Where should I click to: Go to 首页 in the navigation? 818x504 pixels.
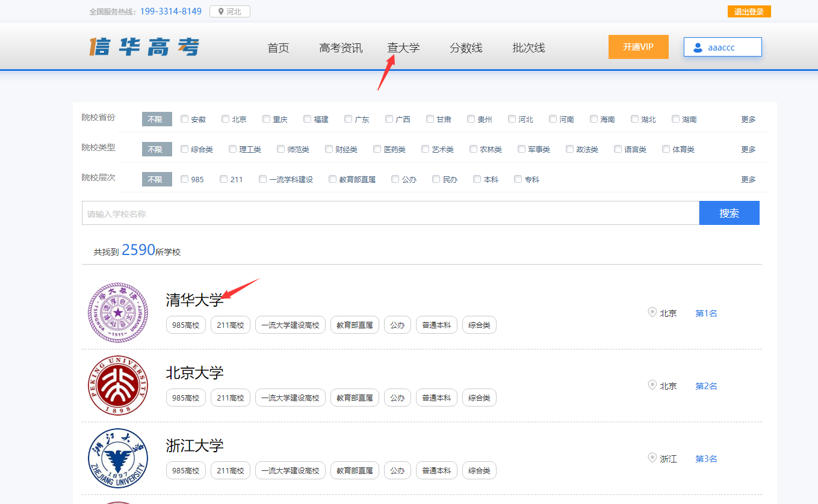pos(278,48)
